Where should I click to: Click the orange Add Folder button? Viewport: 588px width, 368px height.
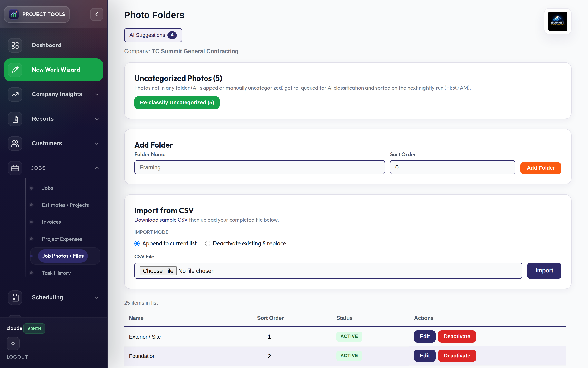coord(541,168)
